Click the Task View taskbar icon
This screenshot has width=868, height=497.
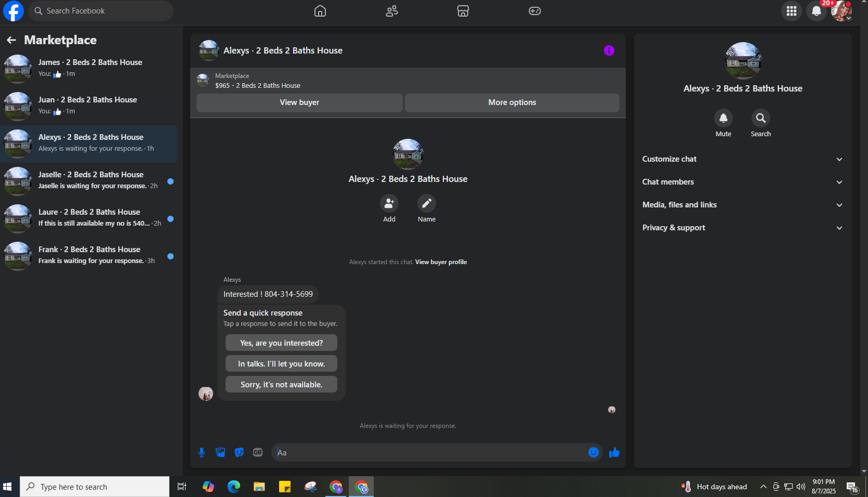(x=182, y=487)
